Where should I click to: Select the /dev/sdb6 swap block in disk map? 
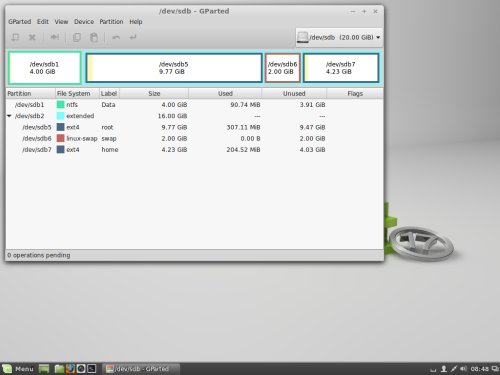(283, 68)
